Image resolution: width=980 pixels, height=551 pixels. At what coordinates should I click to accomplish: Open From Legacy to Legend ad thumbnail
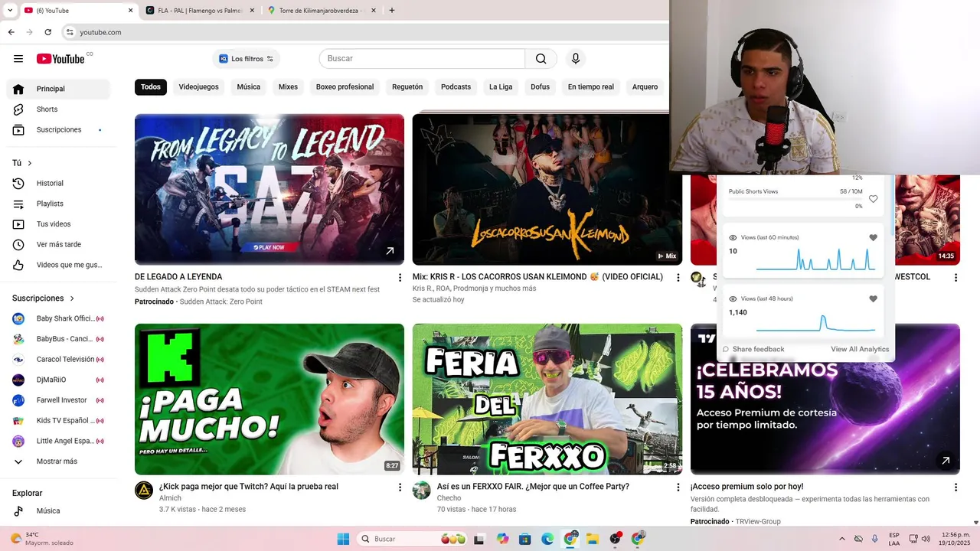pyautogui.click(x=269, y=190)
